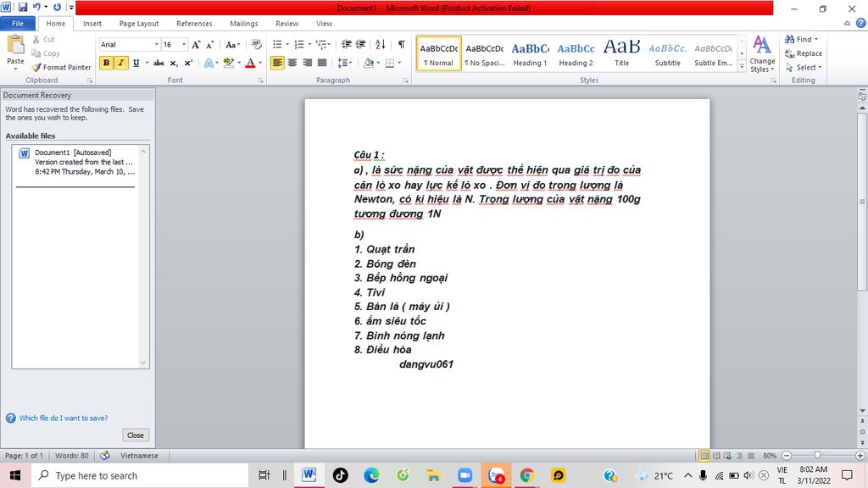Click the Decrease Indent icon
Screen dimensions: 868x488
tap(347, 44)
